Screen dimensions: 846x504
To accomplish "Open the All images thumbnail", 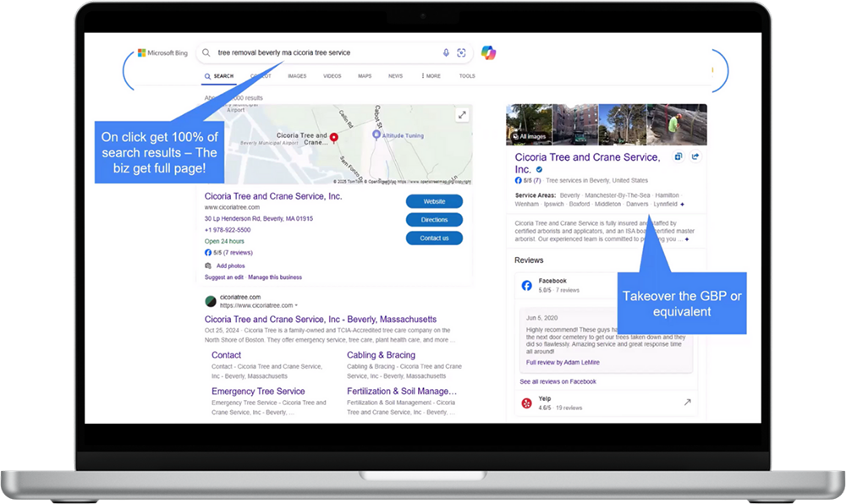I will [x=529, y=125].
